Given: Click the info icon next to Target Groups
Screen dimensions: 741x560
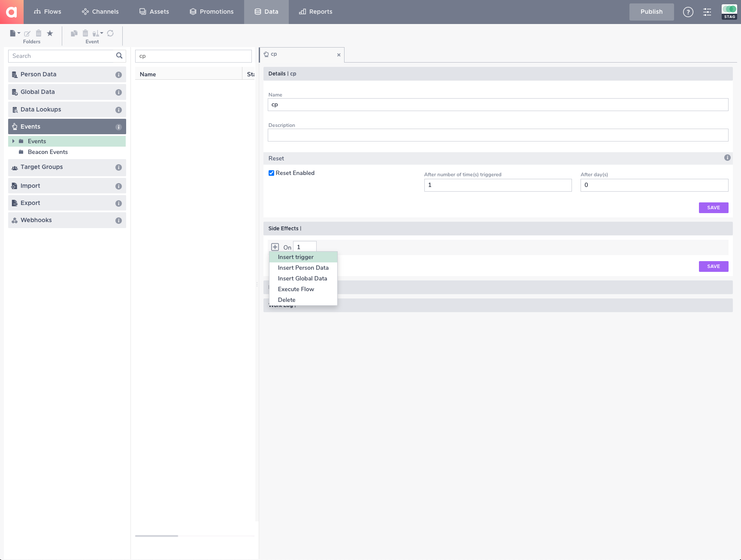Looking at the screenshot, I should coord(118,167).
